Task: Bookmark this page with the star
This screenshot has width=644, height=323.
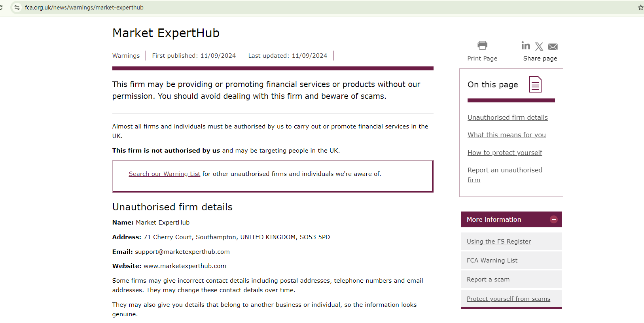Action: (x=640, y=8)
